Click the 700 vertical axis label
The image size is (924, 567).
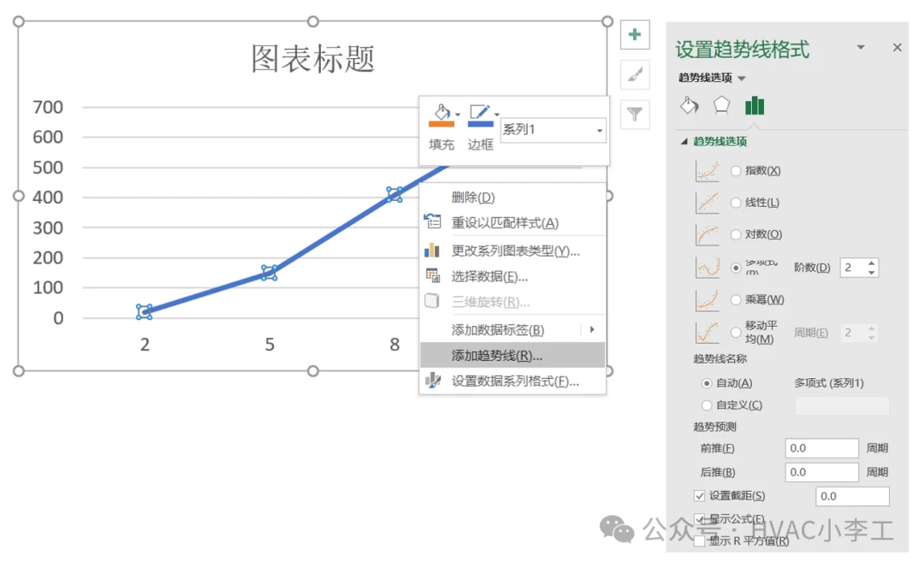click(48, 107)
